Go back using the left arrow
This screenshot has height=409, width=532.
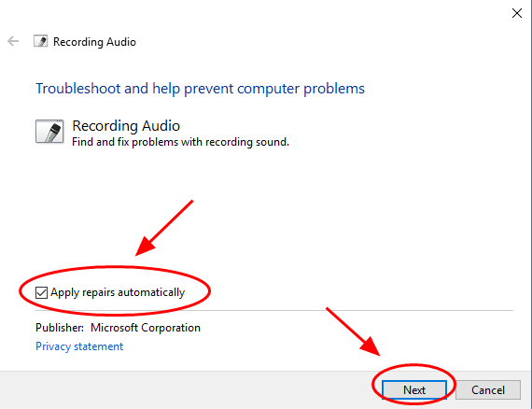click(x=13, y=41)
